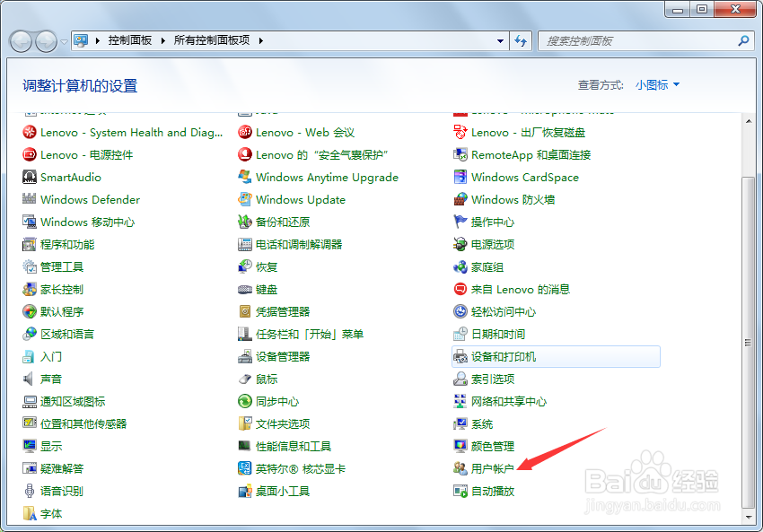Open 语音识别 item
Screen dimensions: 763x532
pyautogui.click(x=53, y=491)
